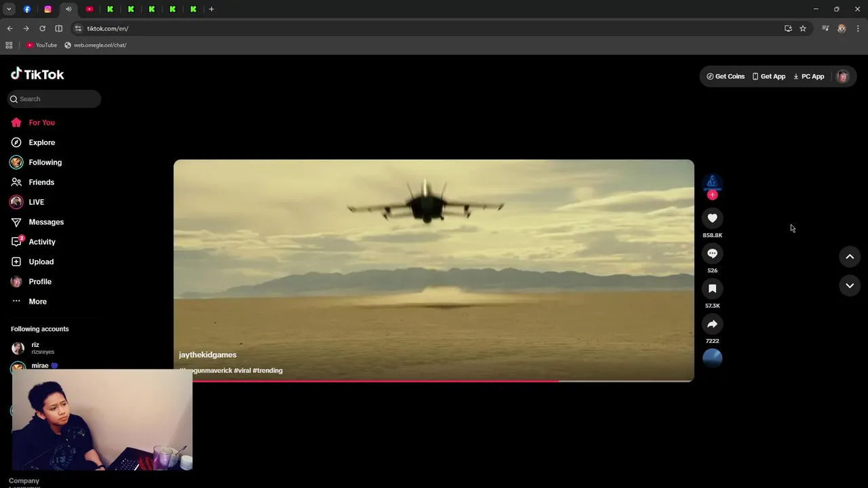The image size is (868, 488).
Task: Switch to the Facebook tab
Action: (x=27, y=9)
